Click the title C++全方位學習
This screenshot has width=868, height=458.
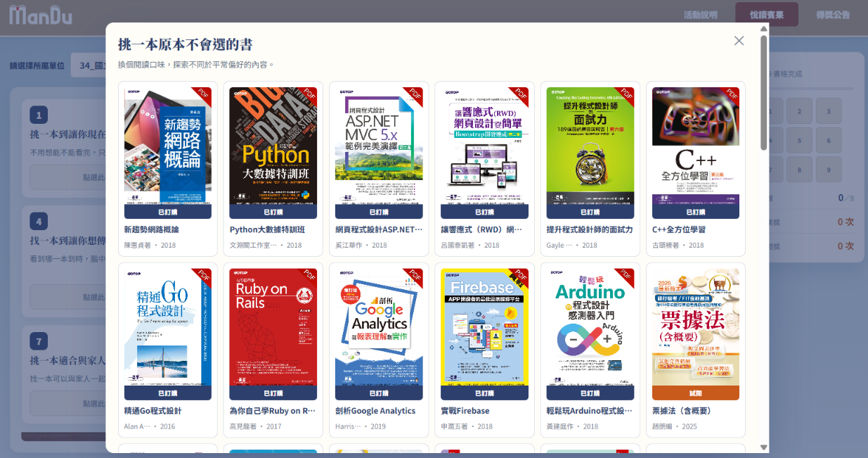(679, 229)
